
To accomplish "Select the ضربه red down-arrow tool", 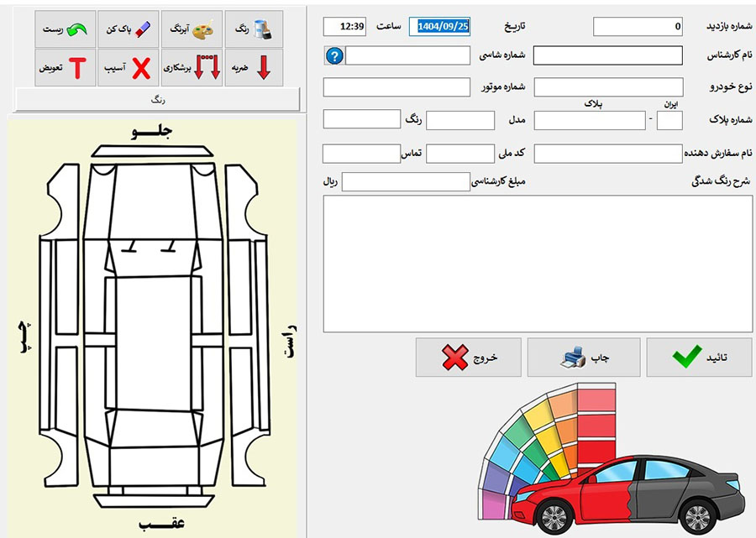I will (254, 68).
